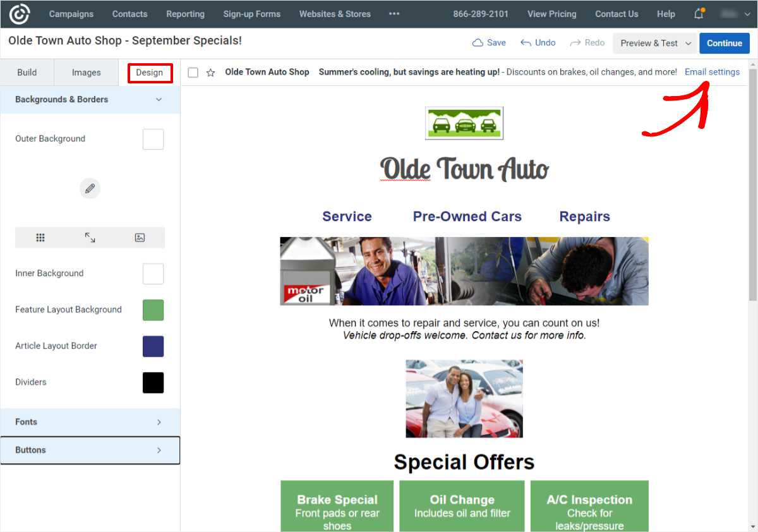Image resolution: width=758 pixels, height=532 pixels.
Task: Change the Feature Layout Background color swatch
Action: 153,310
